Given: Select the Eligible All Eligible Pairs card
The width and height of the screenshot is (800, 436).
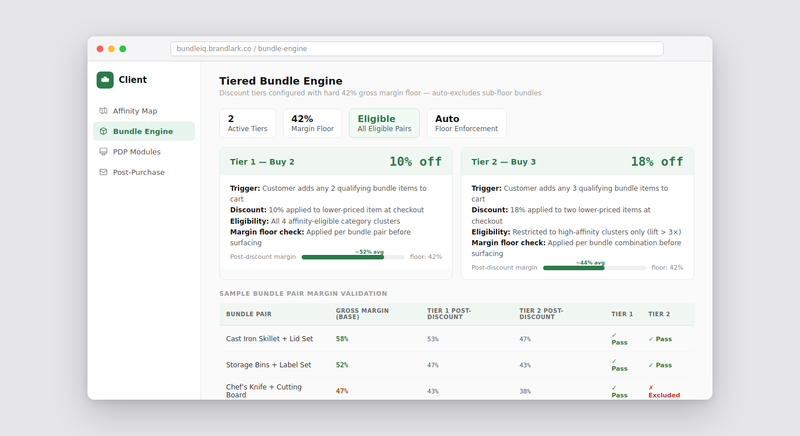Looking at the screenshot, I should tap(384, 123).
